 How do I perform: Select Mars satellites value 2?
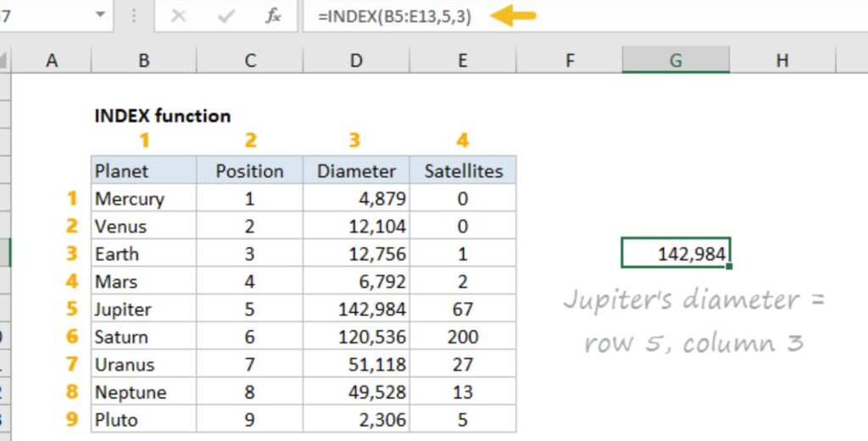463,282
